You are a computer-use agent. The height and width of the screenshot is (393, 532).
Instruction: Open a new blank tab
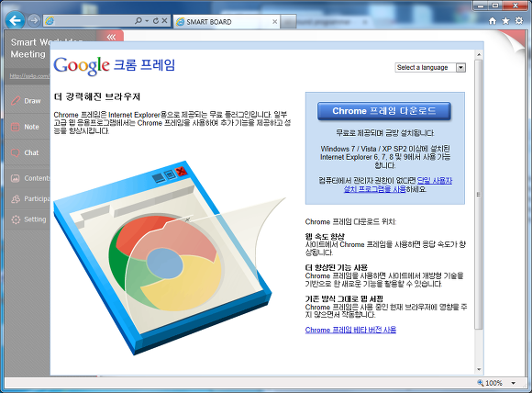click(288, 22)
